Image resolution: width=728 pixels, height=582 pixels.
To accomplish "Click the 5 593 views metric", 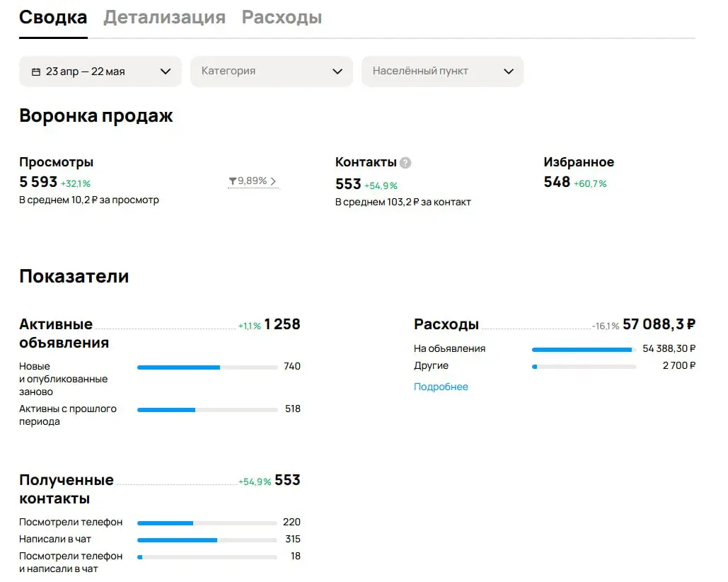I will coord(37,182).
